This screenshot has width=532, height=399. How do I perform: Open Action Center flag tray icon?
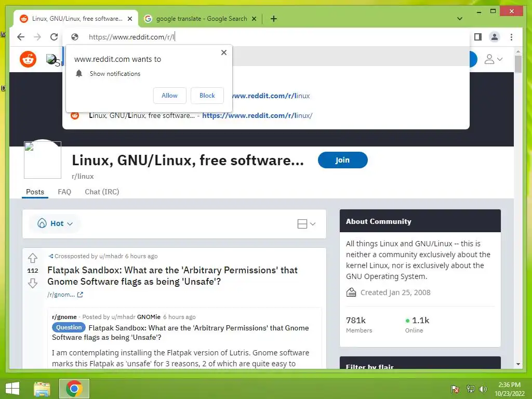tap(455, 389)
